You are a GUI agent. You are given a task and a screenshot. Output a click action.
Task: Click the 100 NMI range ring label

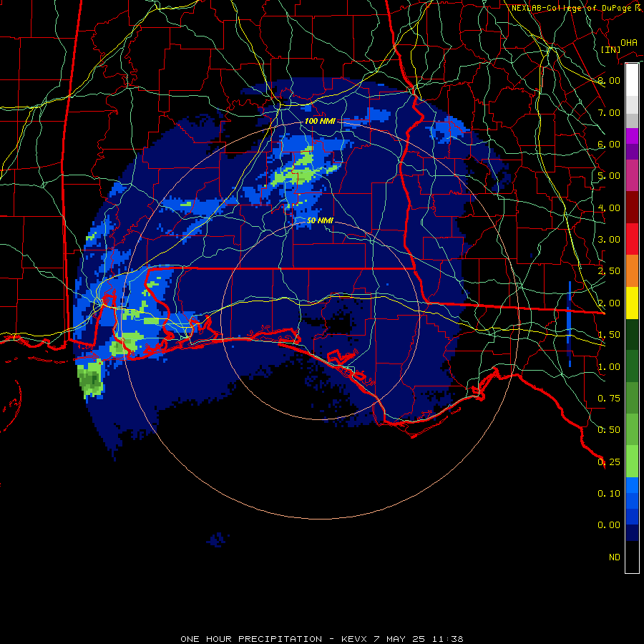[320, 121]
